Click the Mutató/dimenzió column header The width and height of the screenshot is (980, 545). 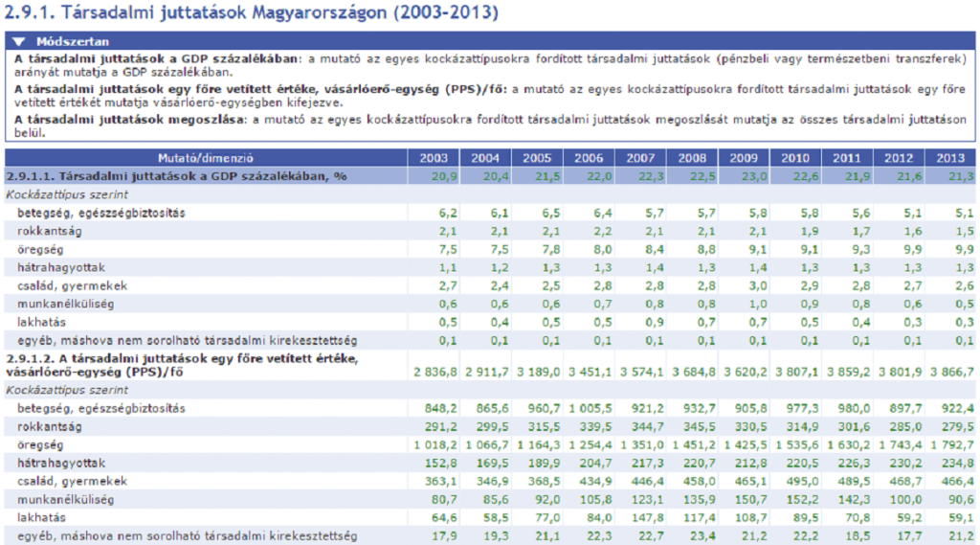click(206, 158)
